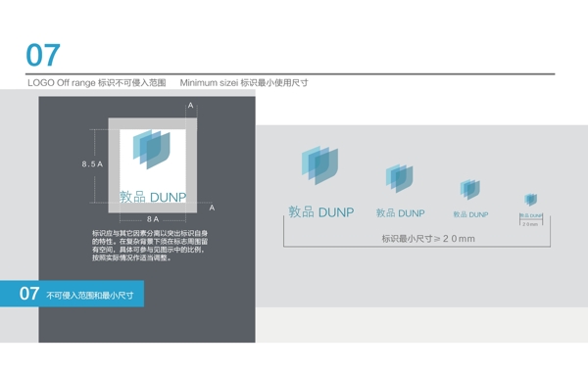Click the horizontal divider line below the heading

[290, 74]
